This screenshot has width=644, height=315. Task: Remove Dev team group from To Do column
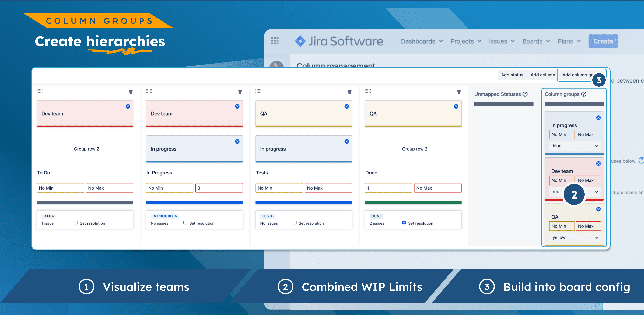point(128,106)
